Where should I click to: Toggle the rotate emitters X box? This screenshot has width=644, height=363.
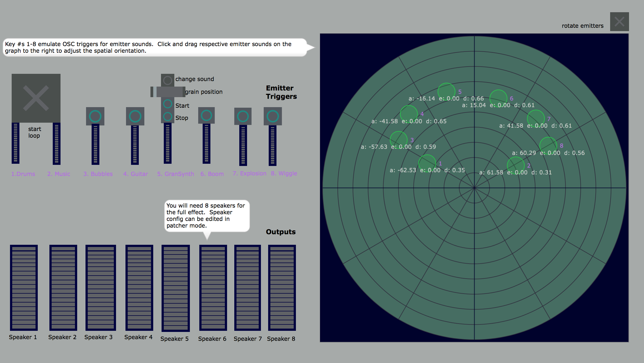[619, 22]
